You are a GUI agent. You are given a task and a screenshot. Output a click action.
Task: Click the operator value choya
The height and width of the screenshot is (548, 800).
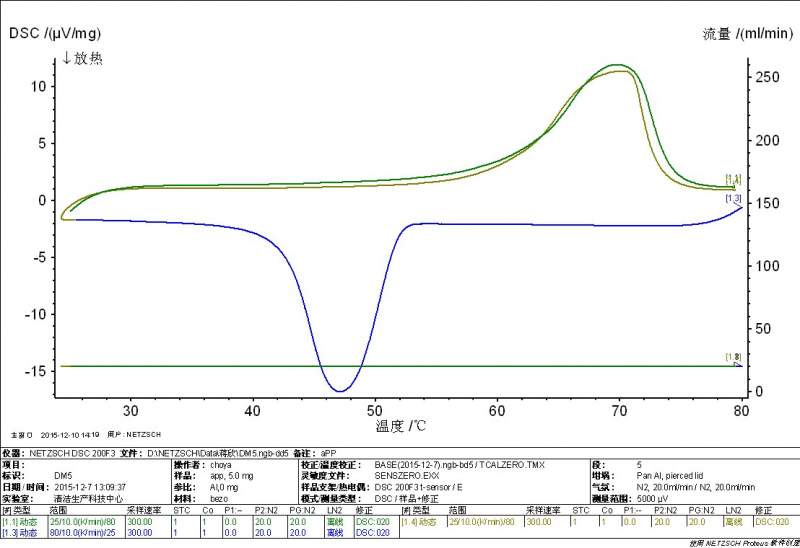click(221, 465)
